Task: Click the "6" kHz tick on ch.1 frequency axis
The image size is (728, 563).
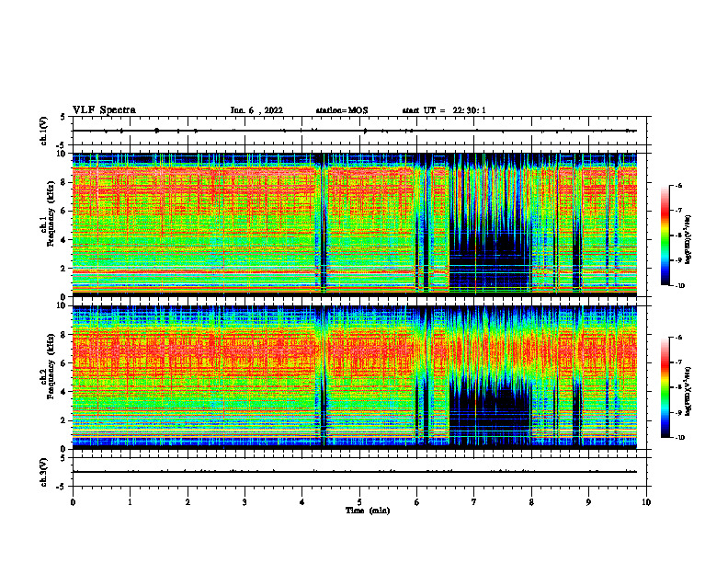Action: 63,211
